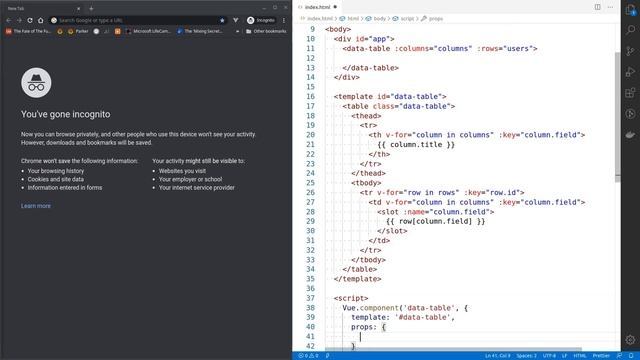Open 'The Fate of The Fu...' bookmark
This screenshot has width=640, height=360.
coord(29,31)
